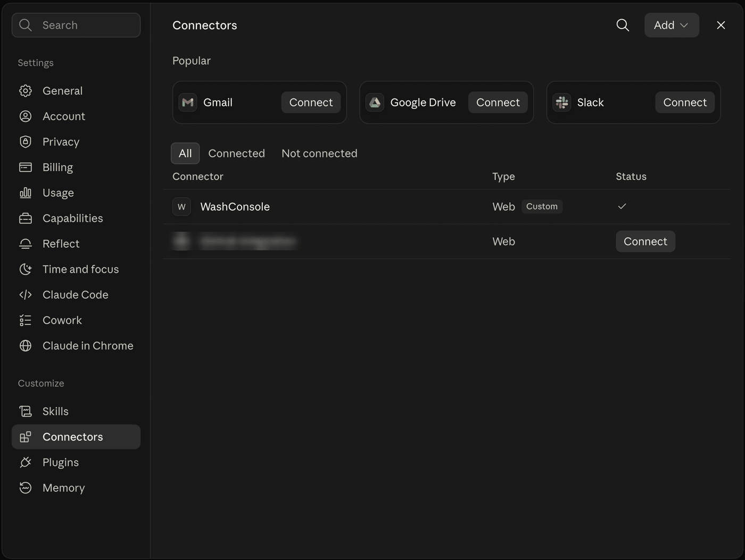This screenshot has height=560, width=745.
Task: Connect the Google Drive connector
Action: click(x=498, y=103)
